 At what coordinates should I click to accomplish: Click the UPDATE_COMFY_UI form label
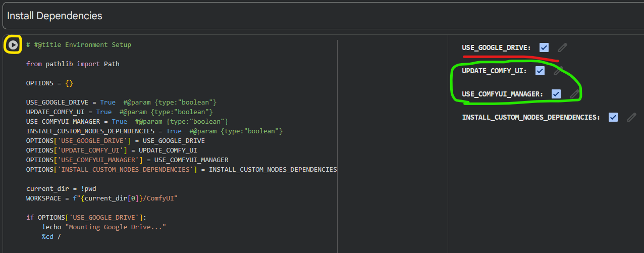(494, 71)
